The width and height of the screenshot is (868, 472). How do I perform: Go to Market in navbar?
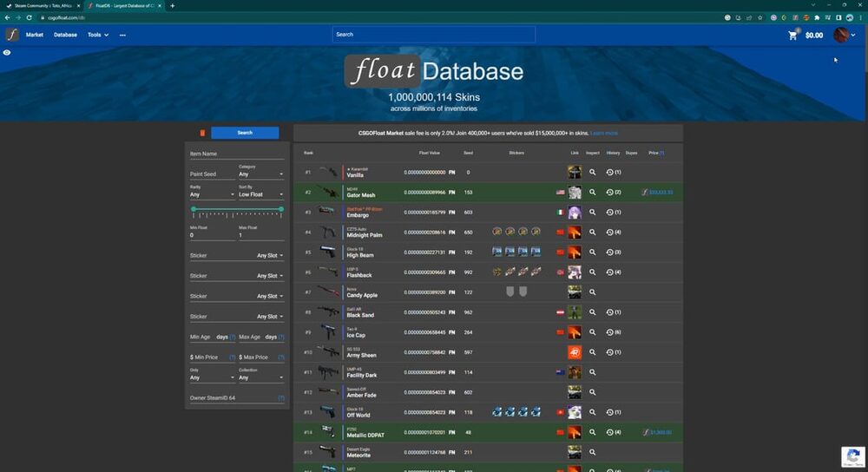[x=35, y=35]
